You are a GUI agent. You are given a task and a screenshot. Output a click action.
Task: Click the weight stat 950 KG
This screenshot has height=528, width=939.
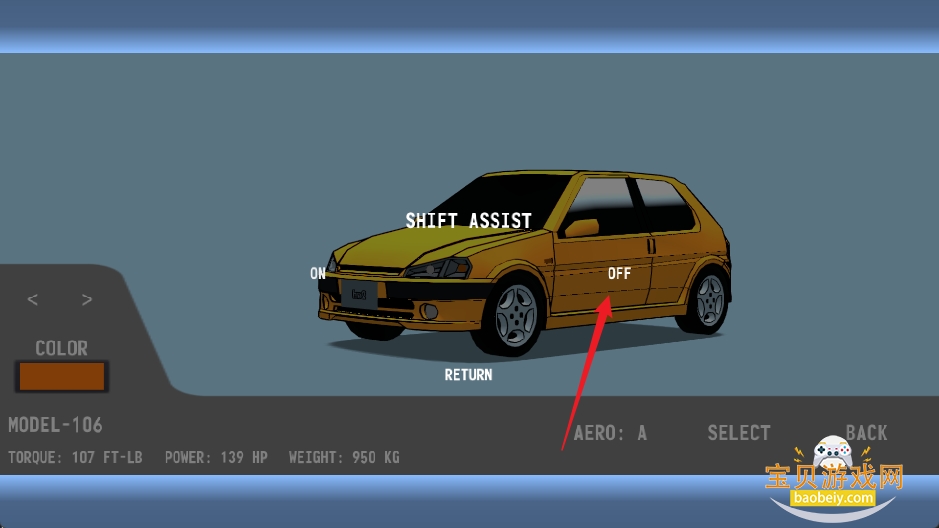pos(343,458)
